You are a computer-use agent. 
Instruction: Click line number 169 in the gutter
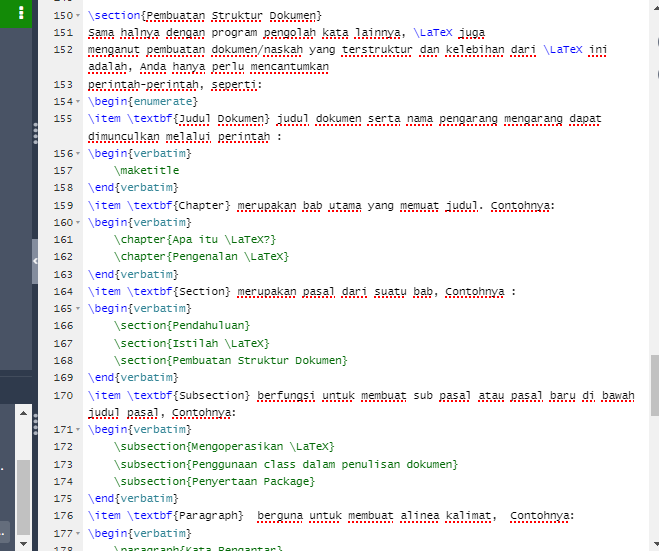point(63,377)
